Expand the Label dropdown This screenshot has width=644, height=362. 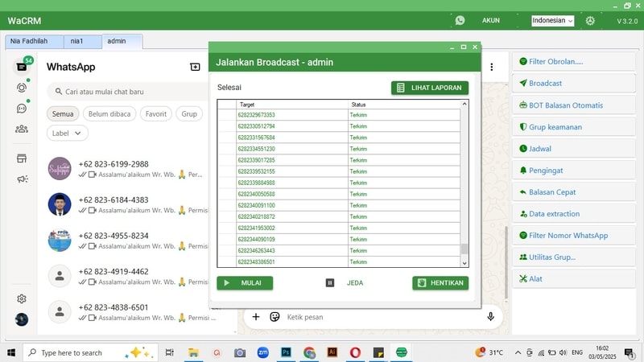[x=68, y=133]
